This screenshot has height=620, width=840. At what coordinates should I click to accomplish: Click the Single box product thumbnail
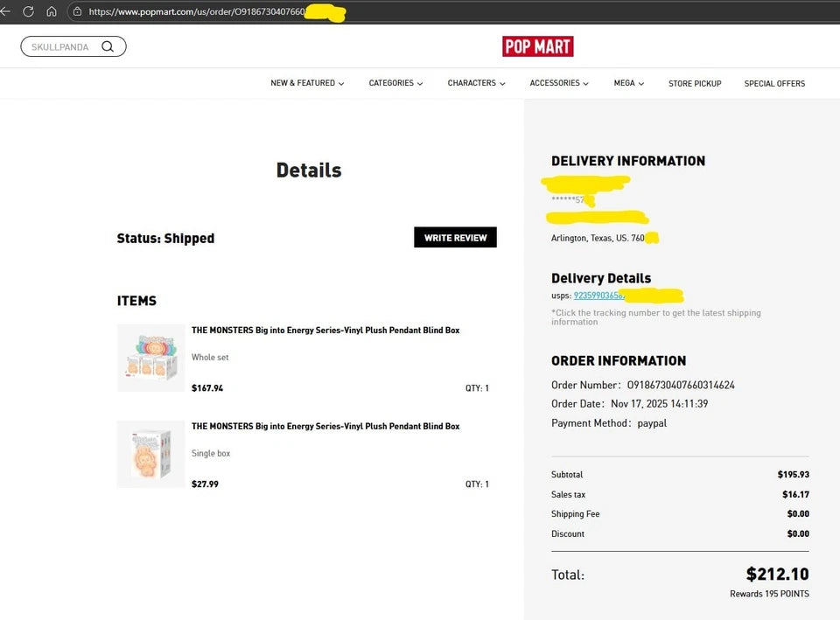[x=150, y=454]
